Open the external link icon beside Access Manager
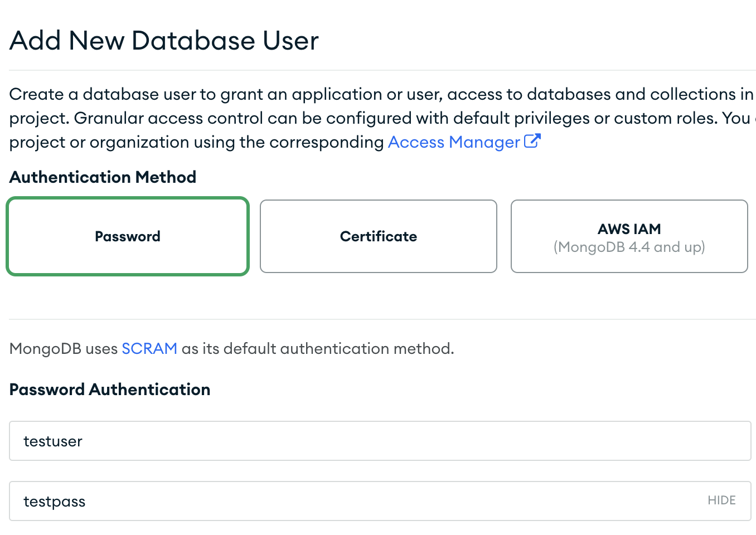 tap(532, 141)
